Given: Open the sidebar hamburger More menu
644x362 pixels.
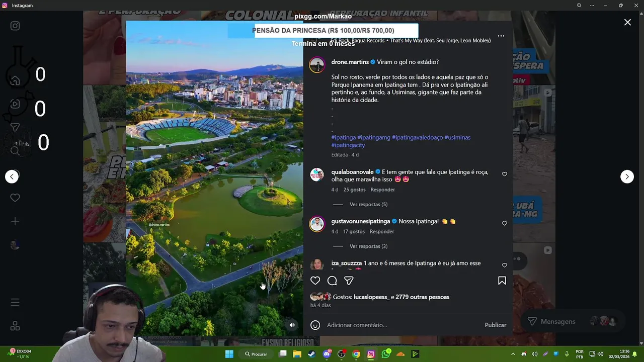Looking at the screenshot, I should [x=15, y=302].
